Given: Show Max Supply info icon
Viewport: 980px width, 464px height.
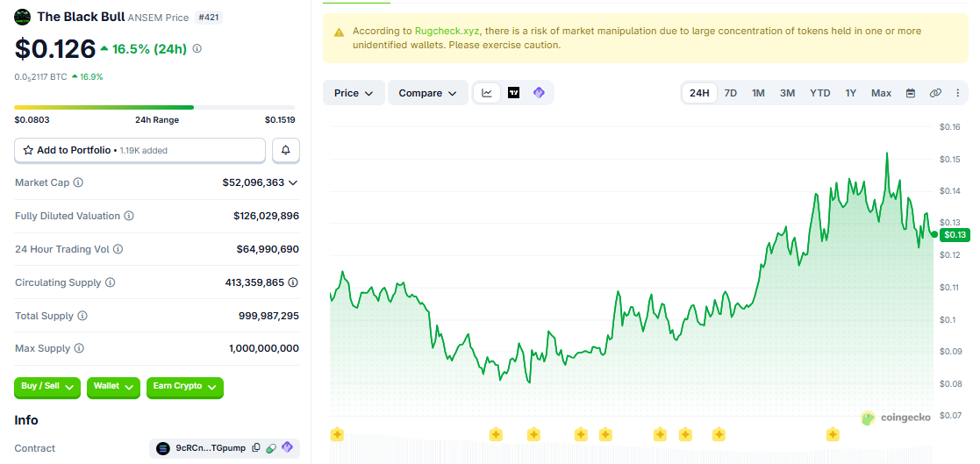Looking at the screenshot, I should click(x=79, y=348).
